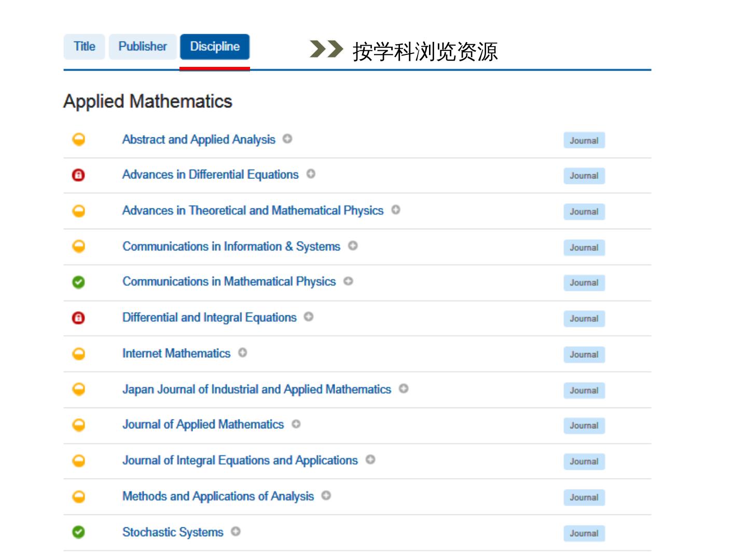This screenshot has height=560, width=747.
Task: Open the Internet Mathematics journal link
Action: coord(176,353)
